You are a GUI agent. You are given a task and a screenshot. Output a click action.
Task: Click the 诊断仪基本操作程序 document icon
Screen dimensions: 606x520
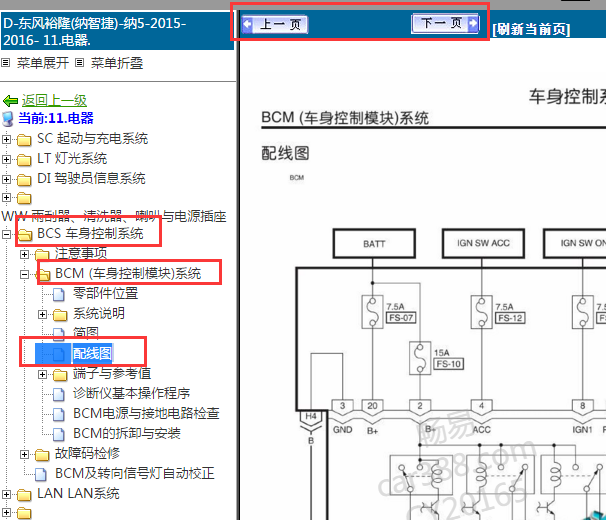coord(59,394)
